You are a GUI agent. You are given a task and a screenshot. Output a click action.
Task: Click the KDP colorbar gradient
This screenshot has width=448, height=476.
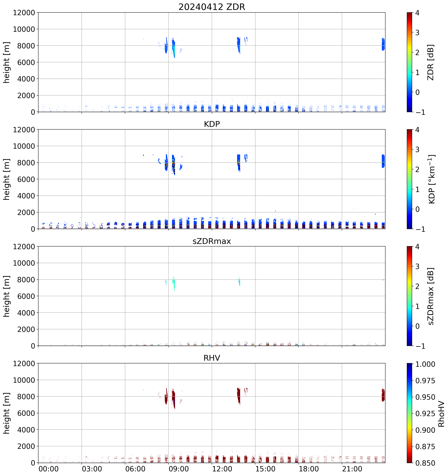410,179
